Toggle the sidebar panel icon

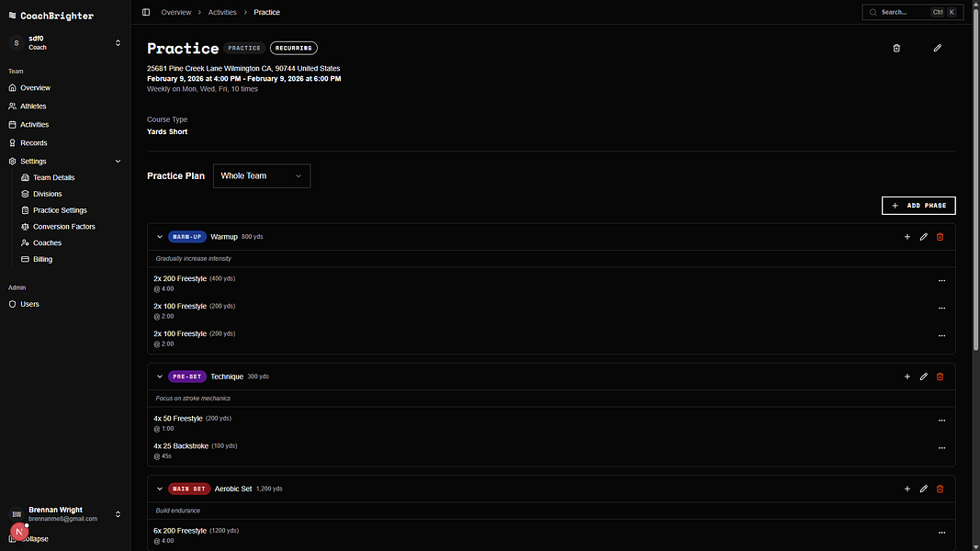tap(146, 12)
